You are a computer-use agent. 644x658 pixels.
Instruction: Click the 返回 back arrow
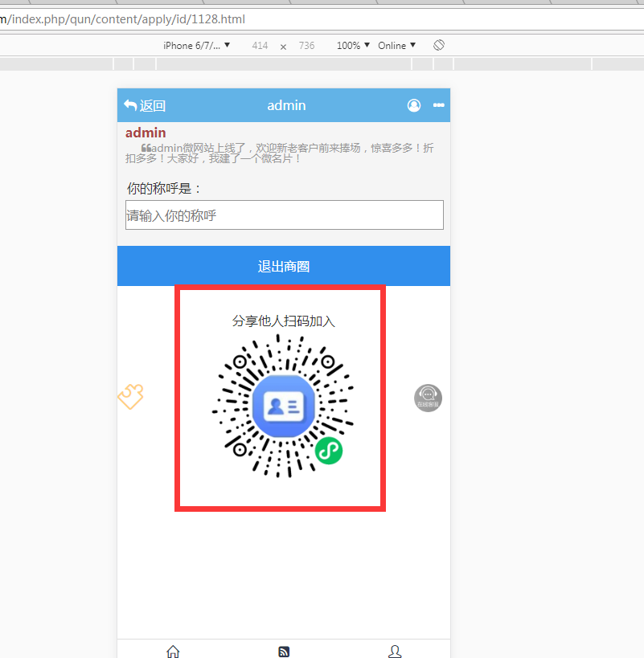144,105
